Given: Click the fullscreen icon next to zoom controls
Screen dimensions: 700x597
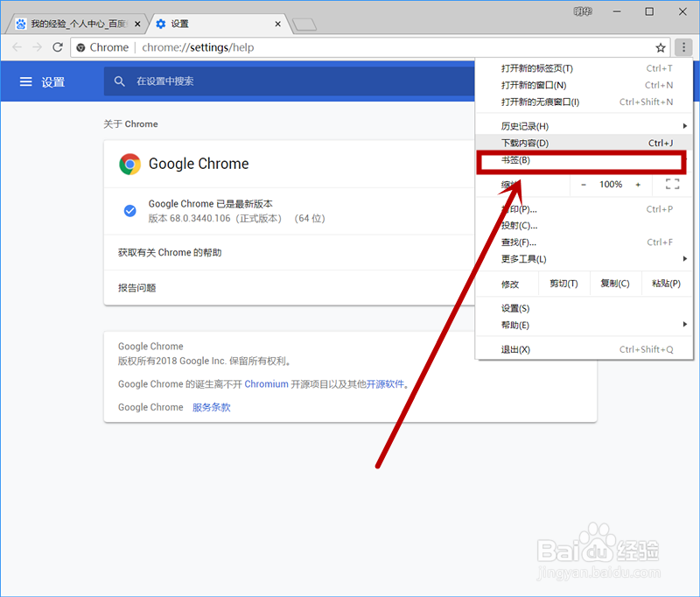Looking at the screenshot, I should coord(672,184).
